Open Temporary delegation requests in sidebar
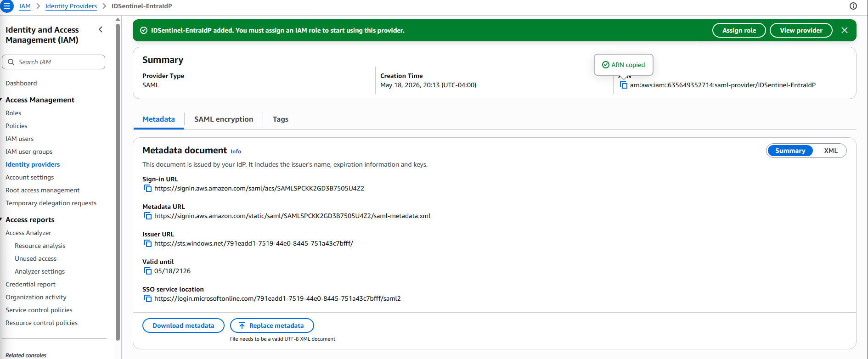Viewport: 868px width, 359px height. [51, 203]
